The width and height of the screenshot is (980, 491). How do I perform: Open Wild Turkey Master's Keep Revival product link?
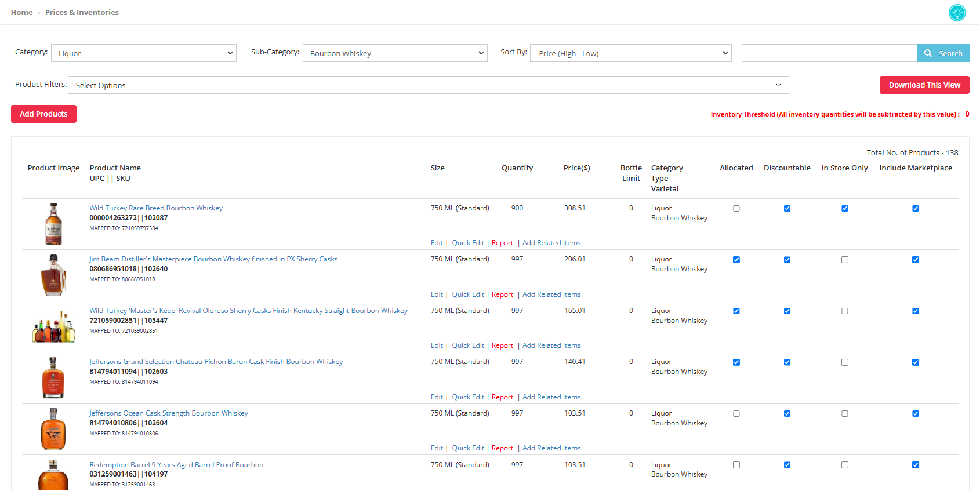point(249,311)
